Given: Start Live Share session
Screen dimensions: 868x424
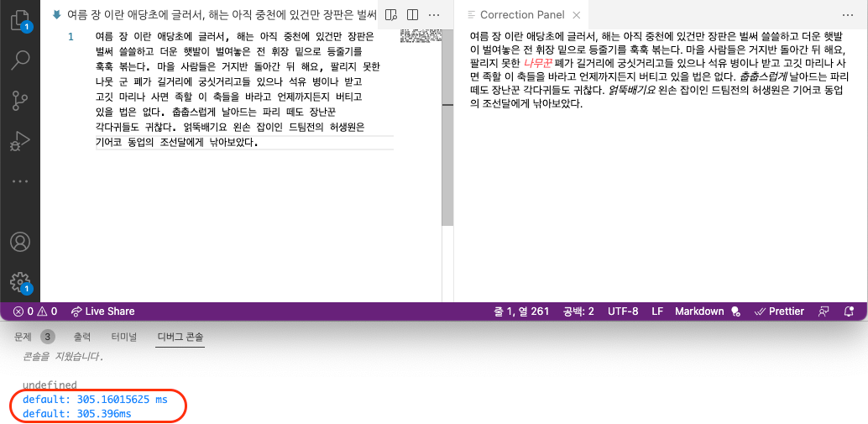Looking at the screenshot, I should tap(103, 311).
